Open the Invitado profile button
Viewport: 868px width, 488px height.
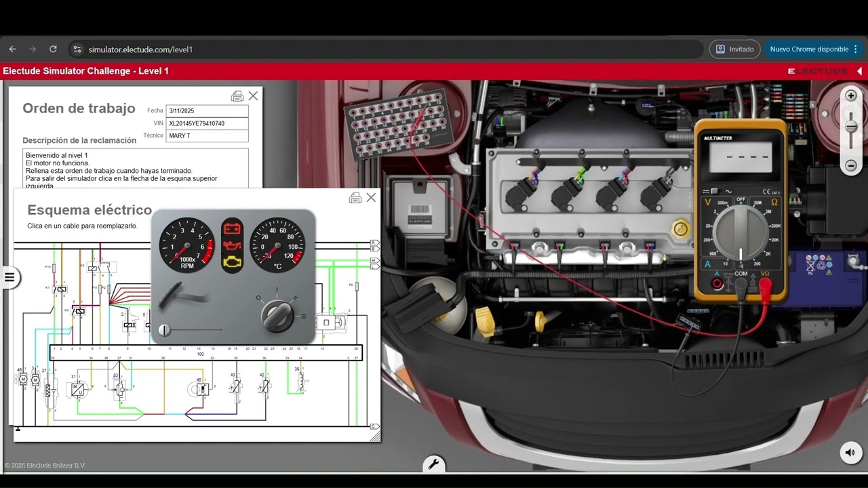pos(734,49)
